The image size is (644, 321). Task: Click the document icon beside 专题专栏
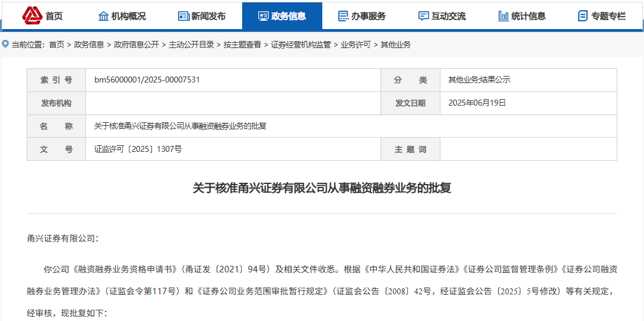582,17
